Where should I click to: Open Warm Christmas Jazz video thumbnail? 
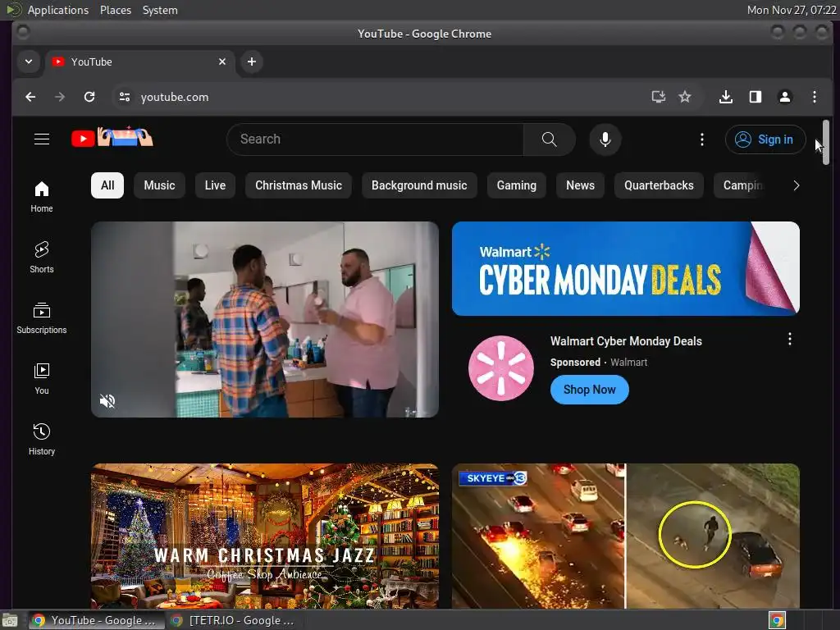pyautogui.click(x=265, y=536)
